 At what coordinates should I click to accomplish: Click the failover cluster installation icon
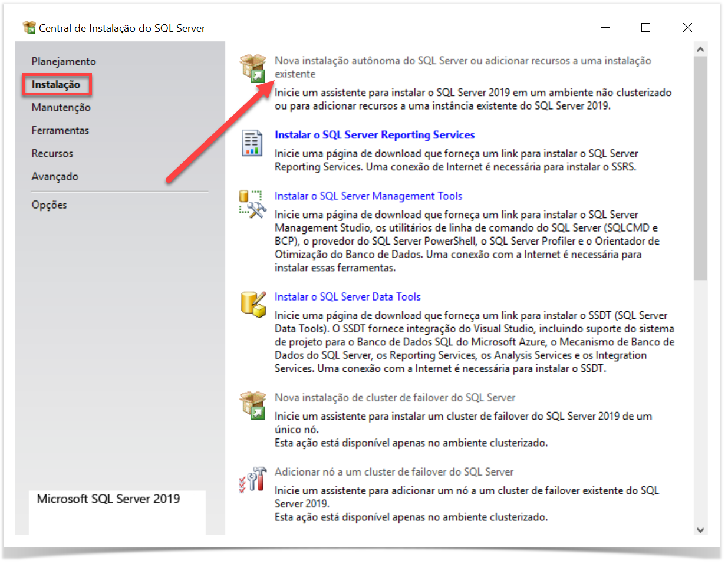point(253,405)
